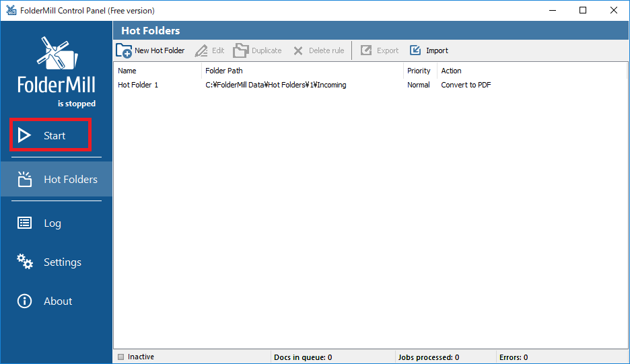
Task: Click the 'FolderMill' brand name text
Action: pyautogui.click(x=57, y=84)
